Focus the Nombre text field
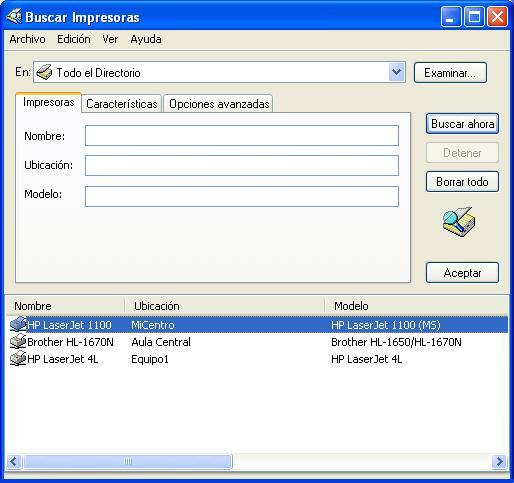The height and width of the screenshot is (483, 514). 242,136
